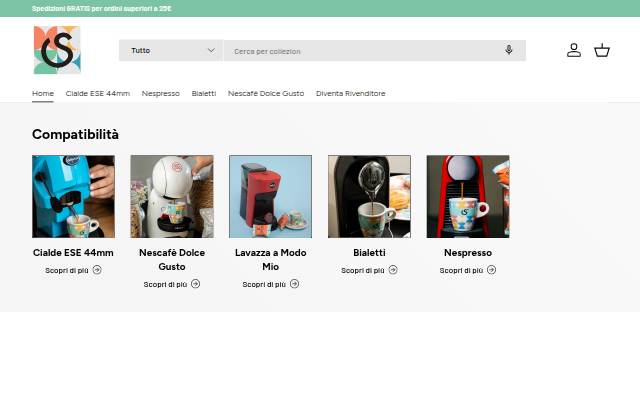Expand the Tutto category dropdown
The height and width of the screenshot is (400, 640).
click(171, 50)
